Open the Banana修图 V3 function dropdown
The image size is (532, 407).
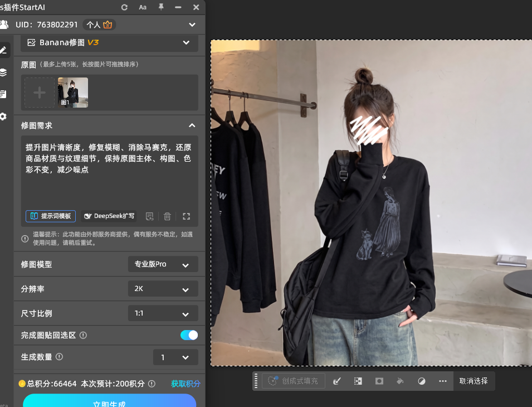pos(109,42)
